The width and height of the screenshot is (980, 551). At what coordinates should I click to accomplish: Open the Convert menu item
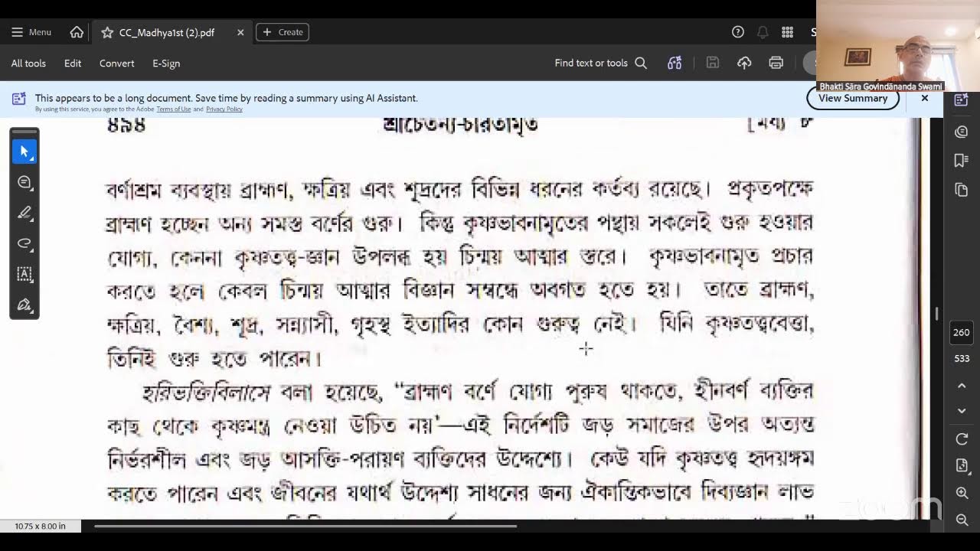click(117, 64)
